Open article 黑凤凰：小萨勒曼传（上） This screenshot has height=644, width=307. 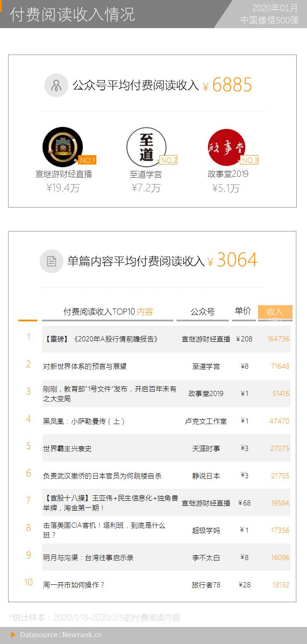point(84,421)
